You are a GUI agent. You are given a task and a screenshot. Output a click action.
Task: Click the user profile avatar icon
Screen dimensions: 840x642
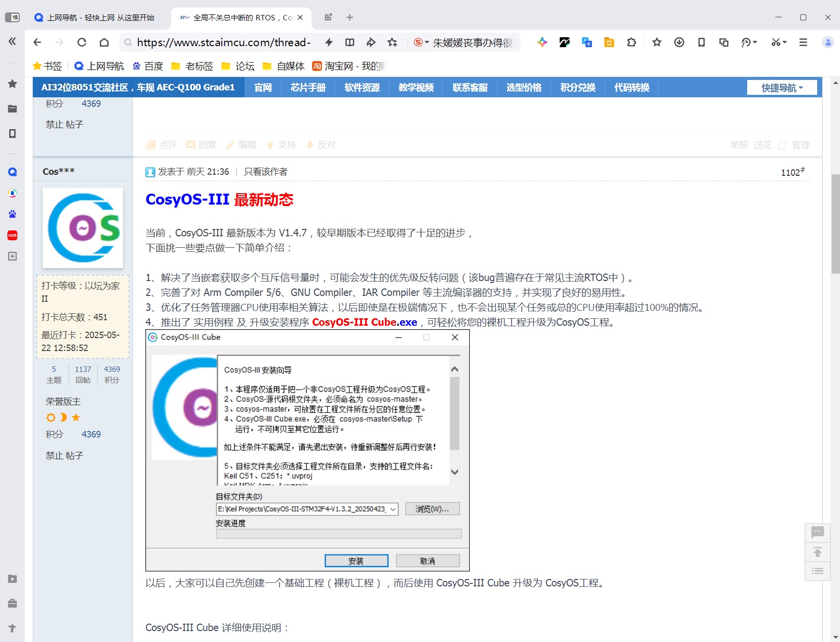[x=828, y=42]
